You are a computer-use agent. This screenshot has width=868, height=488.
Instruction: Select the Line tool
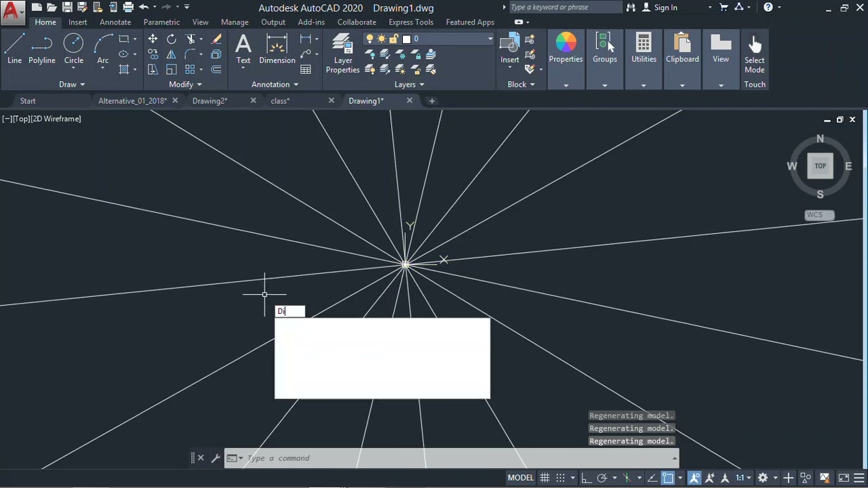pyautogui.click(x=14, y=50)
